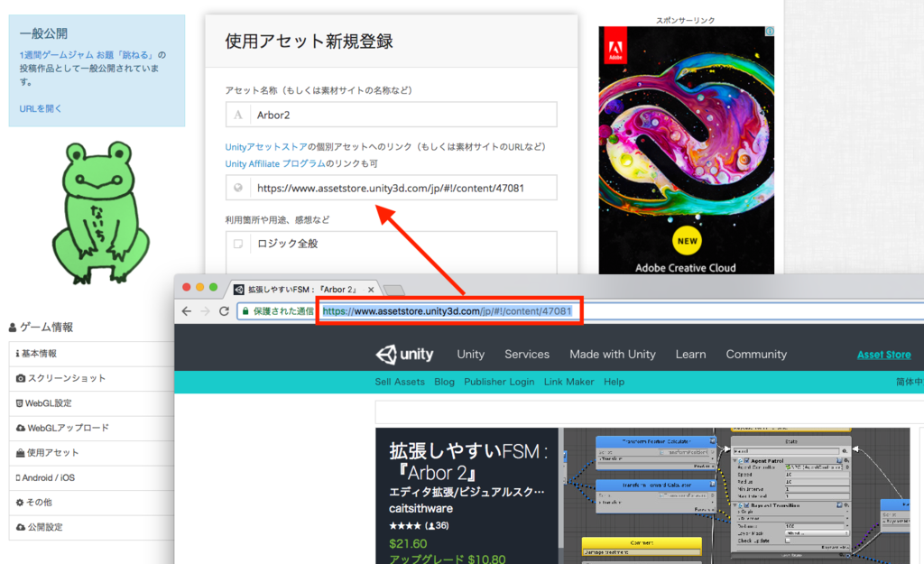Click the Unity favicon on Arbor tab
The height and width of the screenshot is (564, 924).
click(x=238, y=290)
